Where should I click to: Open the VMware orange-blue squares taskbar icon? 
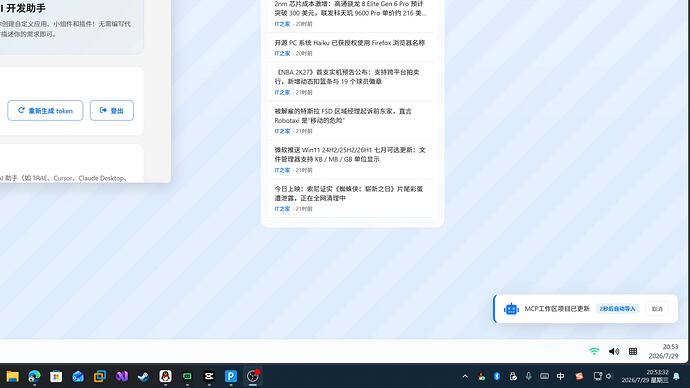pyautogui.click(x=100, y=377)
